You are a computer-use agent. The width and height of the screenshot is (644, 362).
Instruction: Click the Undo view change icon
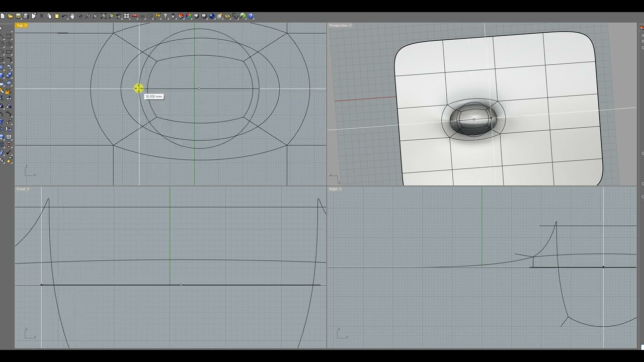pyautogui.click(x=119, y=16)
